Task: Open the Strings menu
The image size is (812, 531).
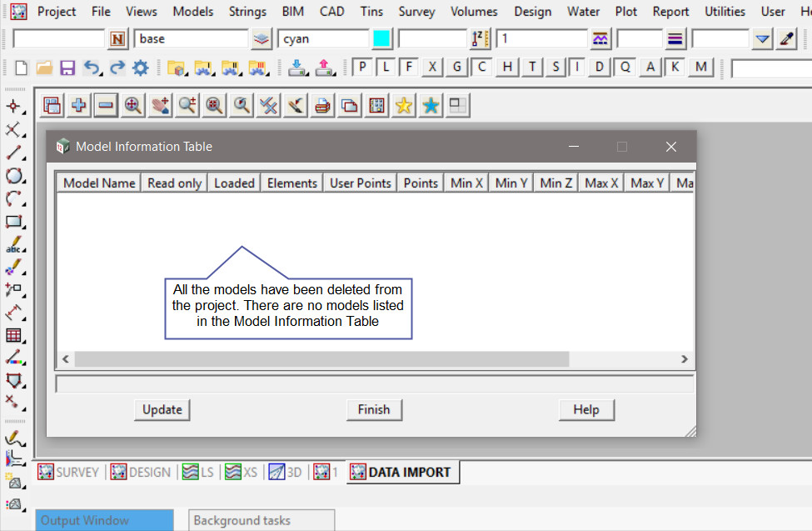Action: coord(247,12)
